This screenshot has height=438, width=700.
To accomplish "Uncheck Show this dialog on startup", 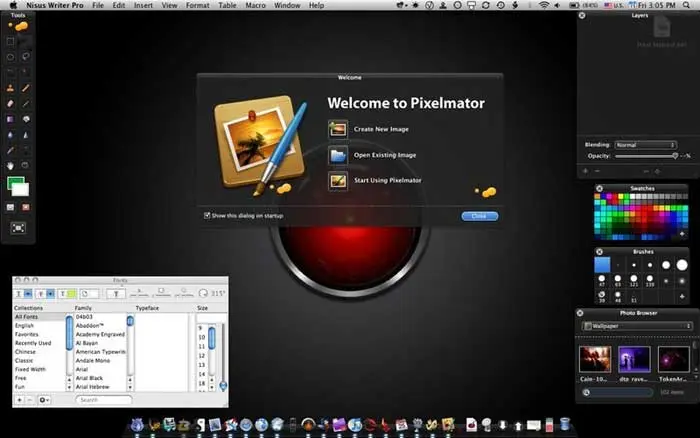I will coord(207,216).
